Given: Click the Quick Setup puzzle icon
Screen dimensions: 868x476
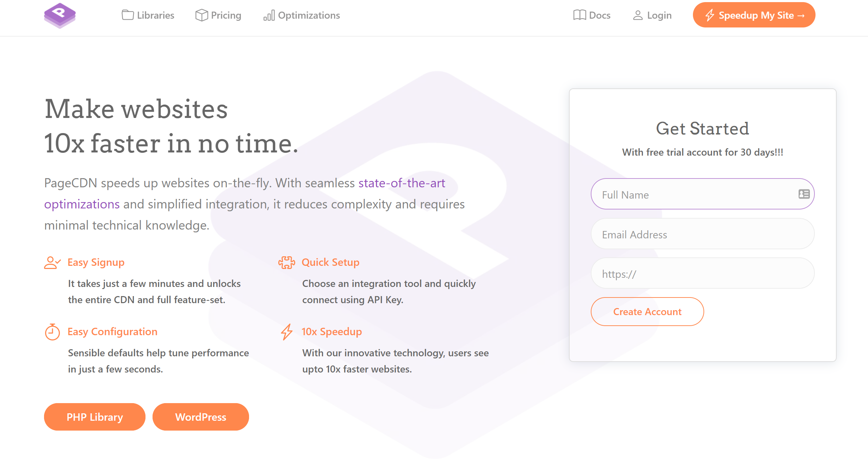Looking at the screenshot, I should 286,262.
